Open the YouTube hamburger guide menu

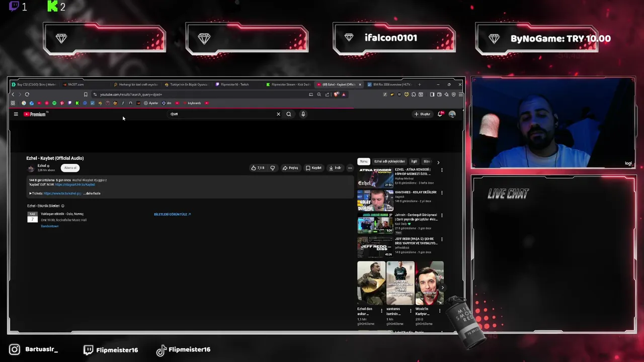point(16,114)
